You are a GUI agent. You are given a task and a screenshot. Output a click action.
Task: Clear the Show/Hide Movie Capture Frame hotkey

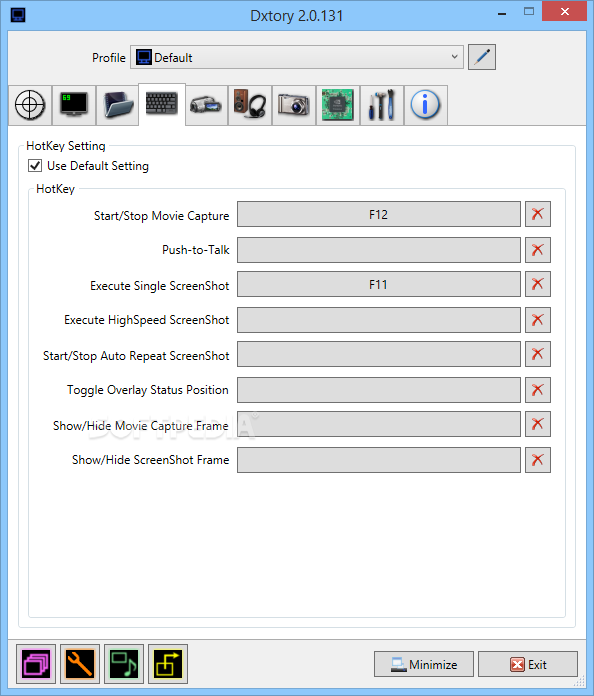click(538, 424)
